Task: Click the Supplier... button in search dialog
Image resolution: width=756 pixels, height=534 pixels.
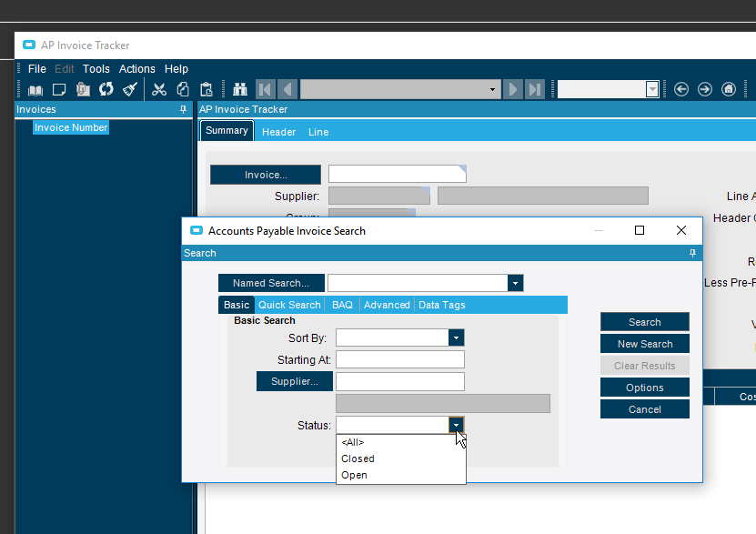Action: tap(294, 381)
